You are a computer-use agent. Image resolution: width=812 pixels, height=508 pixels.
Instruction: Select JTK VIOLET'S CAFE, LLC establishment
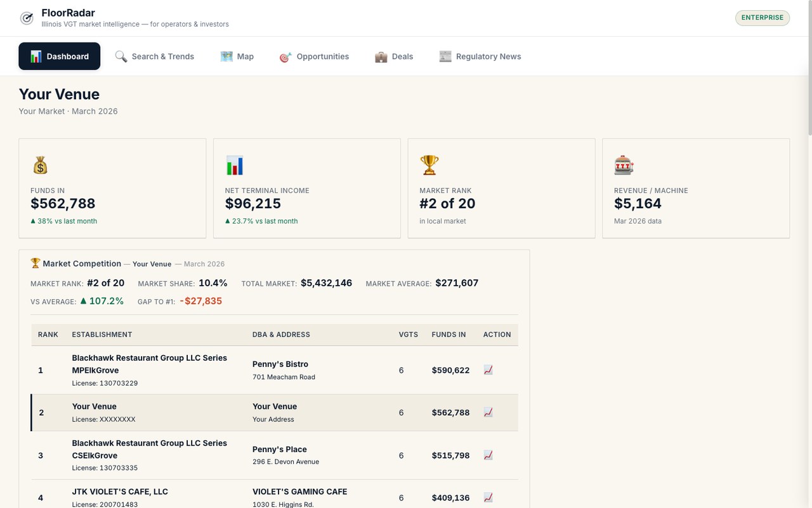pos(120,491)
